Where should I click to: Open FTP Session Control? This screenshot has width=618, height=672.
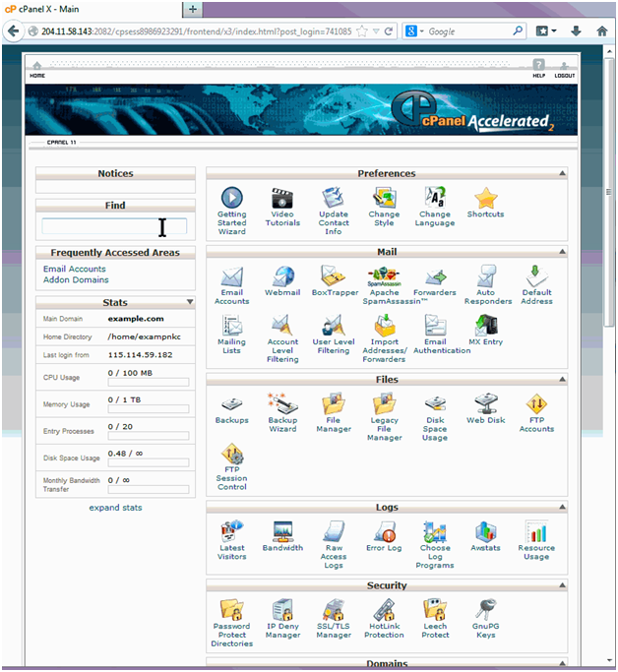point(232,466)
